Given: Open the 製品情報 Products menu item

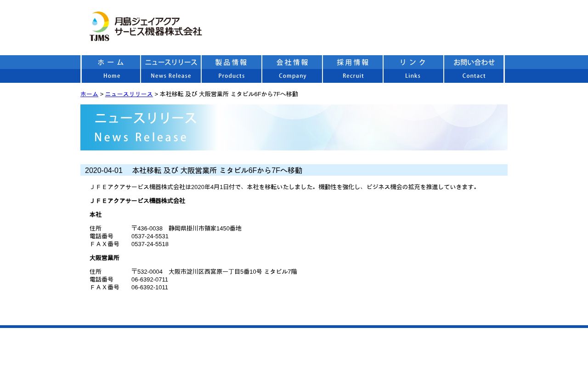Looking at the screenshot, I should (x=232, y=69).
